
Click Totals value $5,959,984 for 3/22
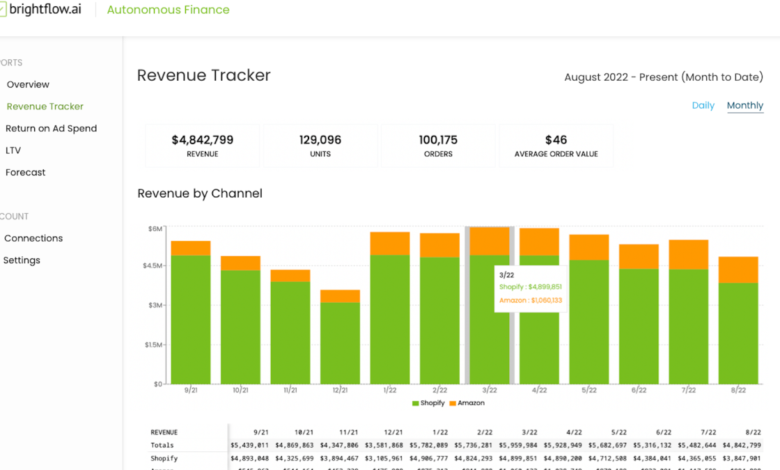click(x=518, y=446)
